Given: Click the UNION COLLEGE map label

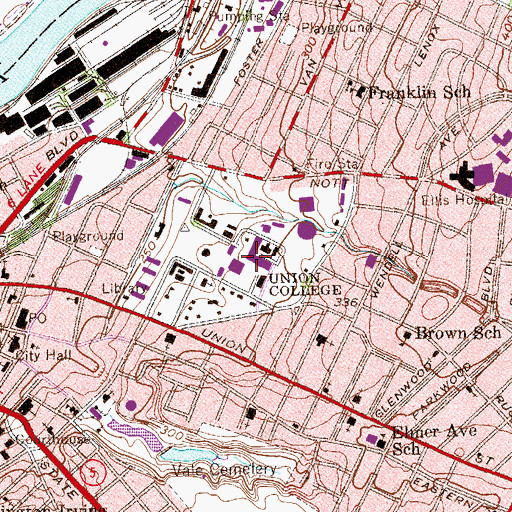Looking at the screenshot, I should click(305, 284).
